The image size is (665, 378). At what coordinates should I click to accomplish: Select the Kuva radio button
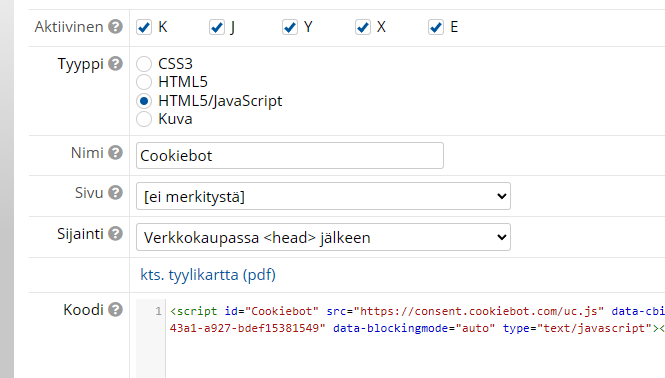point(144,119)
